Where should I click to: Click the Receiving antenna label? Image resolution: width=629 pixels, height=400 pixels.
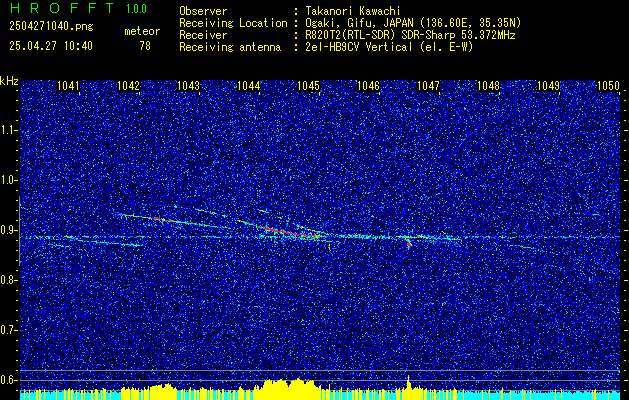point(230,47)
